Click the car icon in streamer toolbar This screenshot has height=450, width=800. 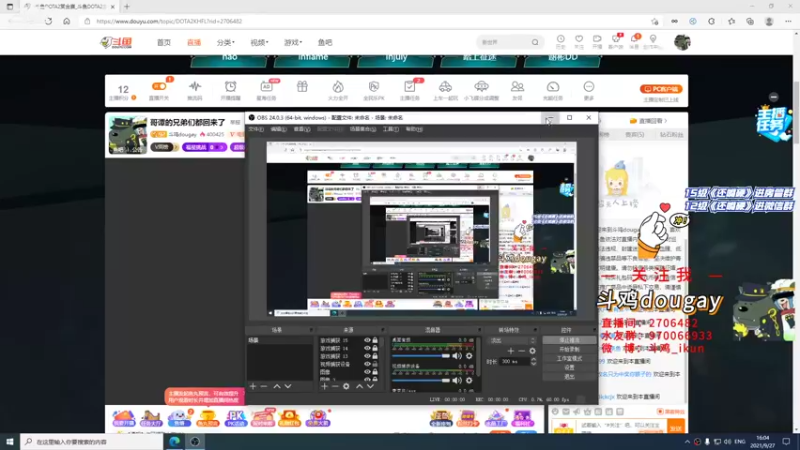coord(445,86)
